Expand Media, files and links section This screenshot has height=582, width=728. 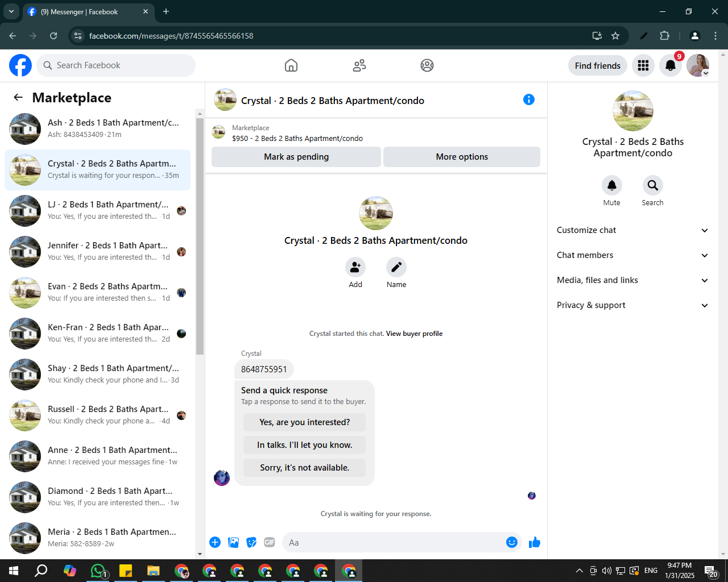(x=632, y=280)
